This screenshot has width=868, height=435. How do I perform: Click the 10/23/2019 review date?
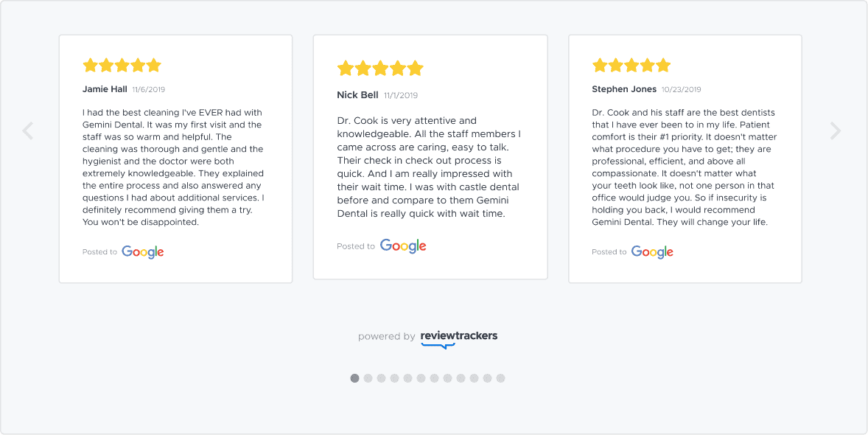681,90
